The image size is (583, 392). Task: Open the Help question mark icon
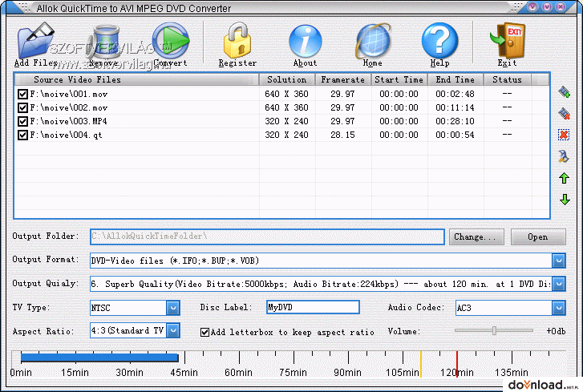(x=439, y=40)
